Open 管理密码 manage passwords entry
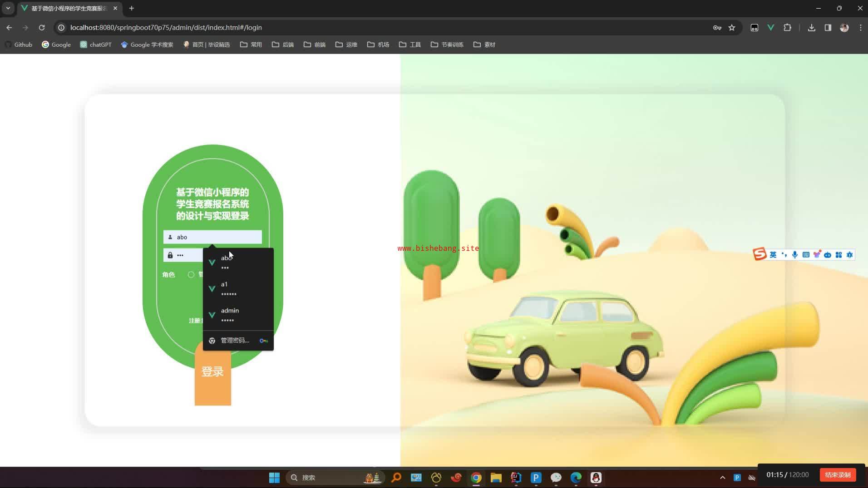This screenshot has height=488, width=868. pos(235,341)
